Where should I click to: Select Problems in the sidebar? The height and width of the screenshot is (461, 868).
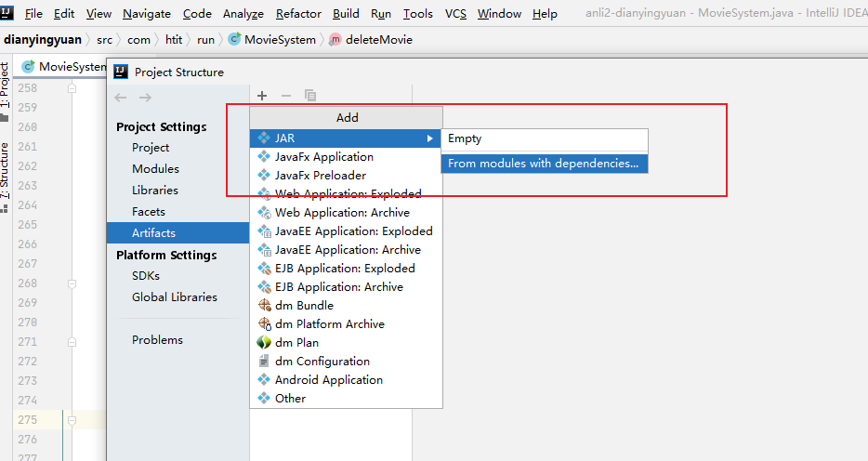pyautogui.click(x=157, y=340)
